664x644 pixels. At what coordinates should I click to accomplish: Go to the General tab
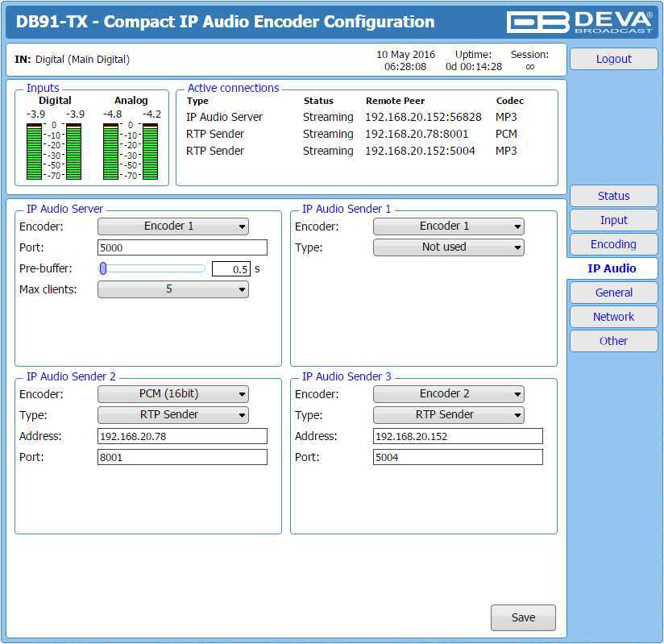(613, 293)
